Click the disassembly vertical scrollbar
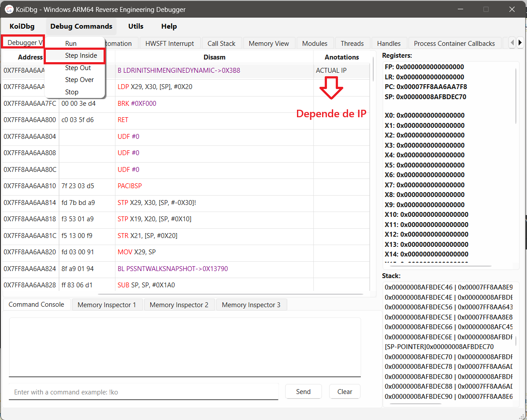527x420 pixels. pos(373,69)
